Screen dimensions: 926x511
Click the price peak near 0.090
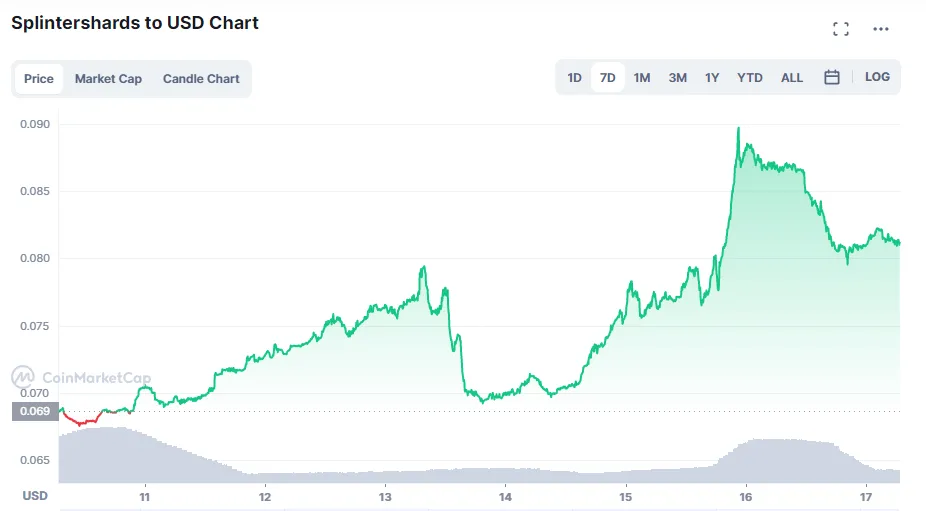point(738,129)
